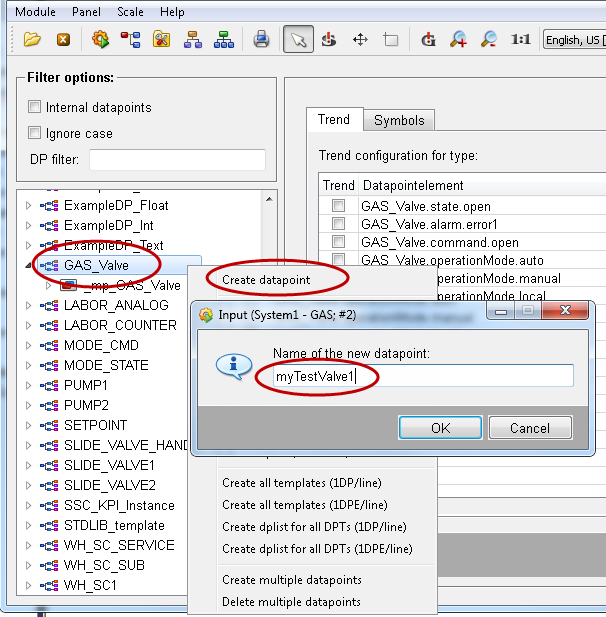Select the arrow pointer tool

[297, 40]
